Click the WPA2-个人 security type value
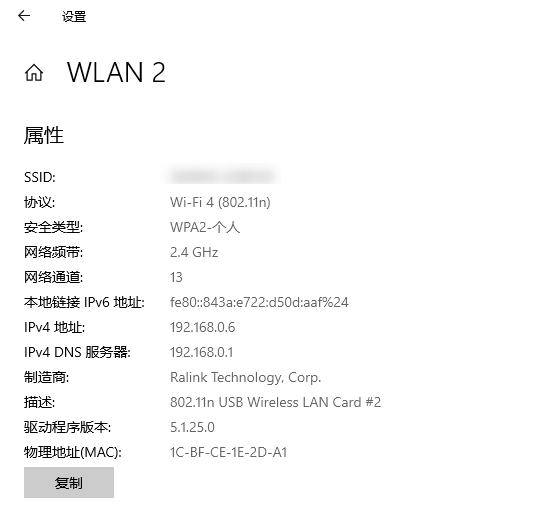The width and height of the screenshot is (540, 523). click(x=205, y=227)
